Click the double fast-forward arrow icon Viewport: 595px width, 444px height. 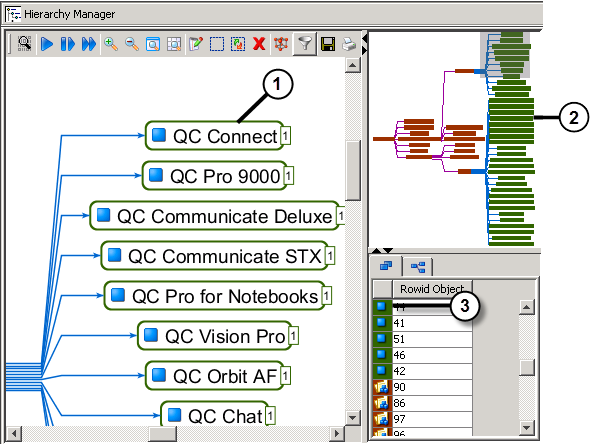point(89,44)
